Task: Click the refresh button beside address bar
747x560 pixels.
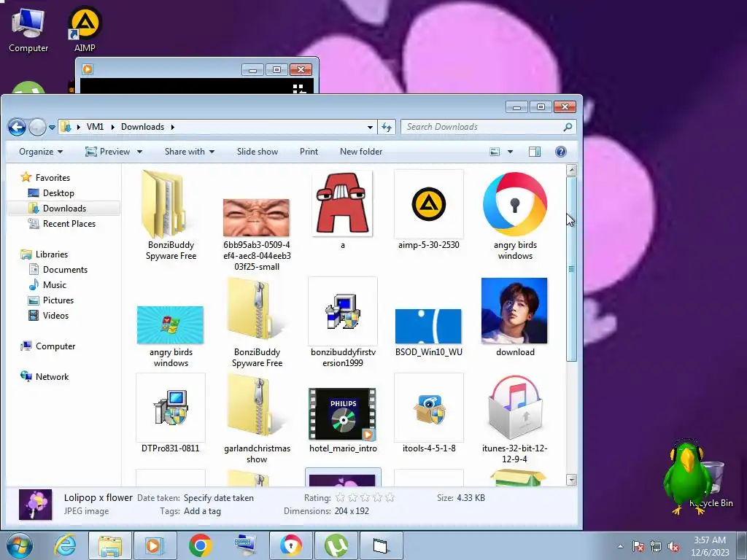Action: click(x=387, y=127)
